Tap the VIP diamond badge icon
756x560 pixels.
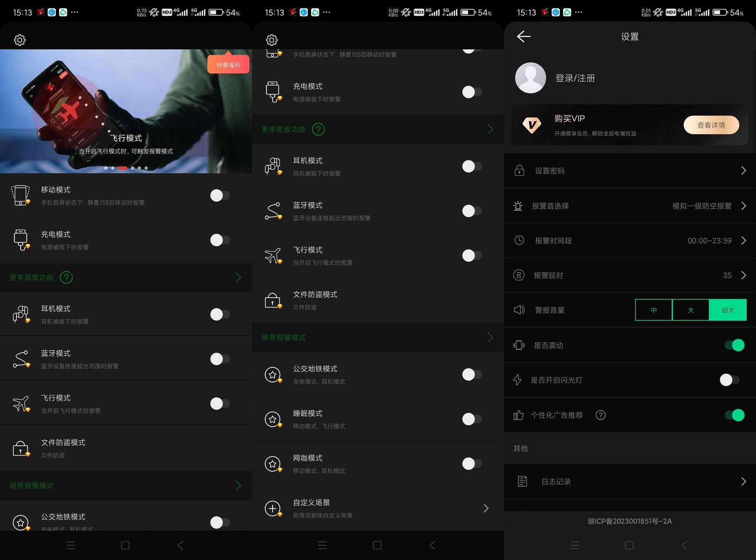pyautogui.click(x=532, y=125)
